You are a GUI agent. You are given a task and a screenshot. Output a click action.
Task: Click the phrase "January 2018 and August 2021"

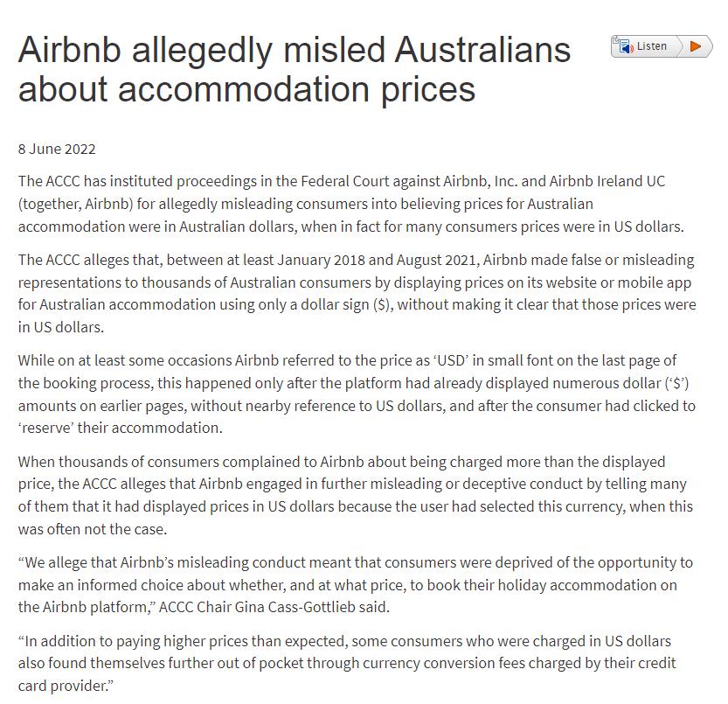pos(378,260)
